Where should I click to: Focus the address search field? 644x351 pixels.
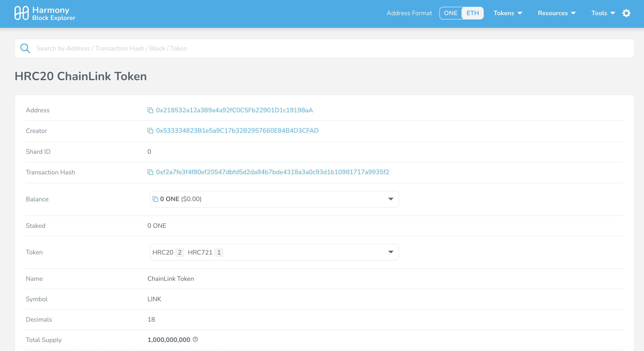coord(325,48)
